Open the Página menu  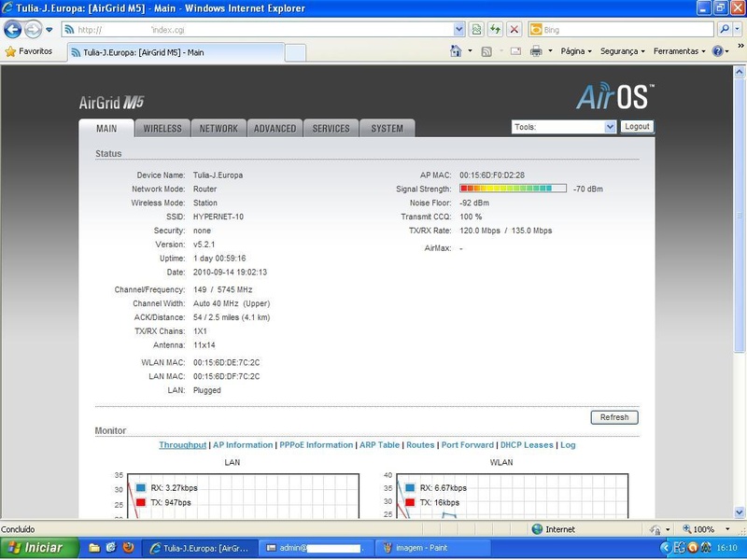coord(576,51)
